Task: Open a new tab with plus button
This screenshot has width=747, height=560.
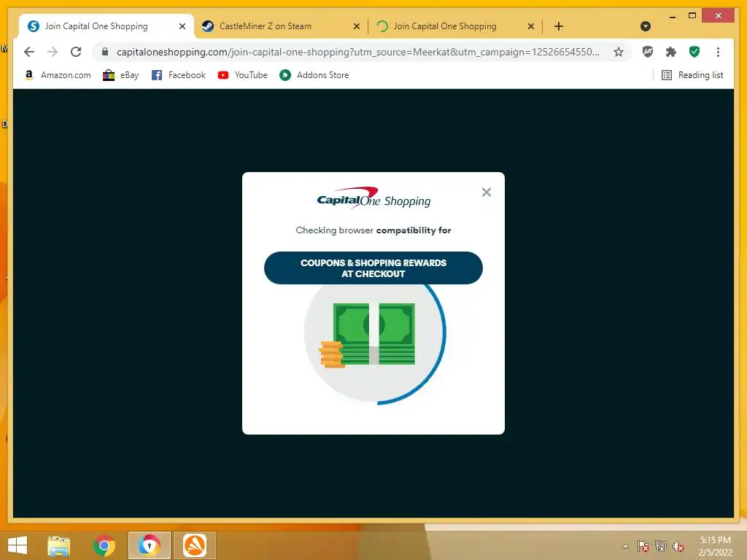Action: (x=559, y=26)
